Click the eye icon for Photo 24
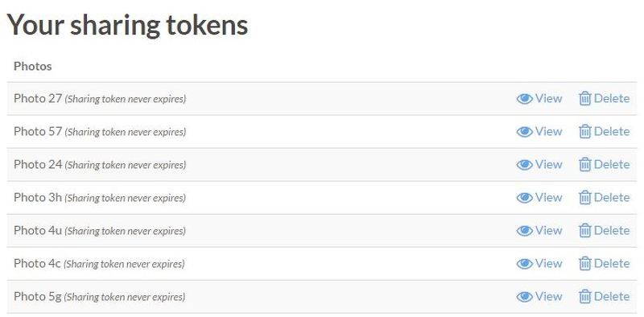 (525, 165)
